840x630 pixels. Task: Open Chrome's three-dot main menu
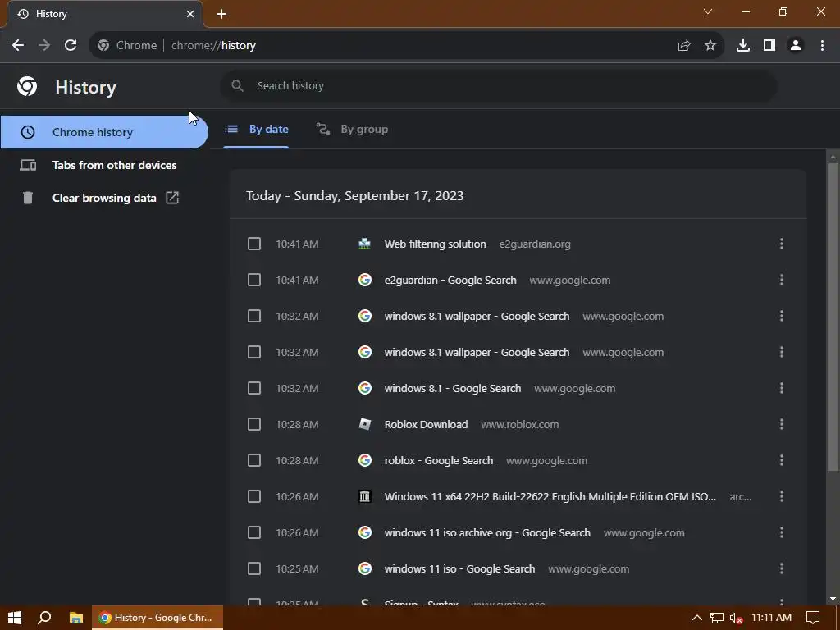822,46
